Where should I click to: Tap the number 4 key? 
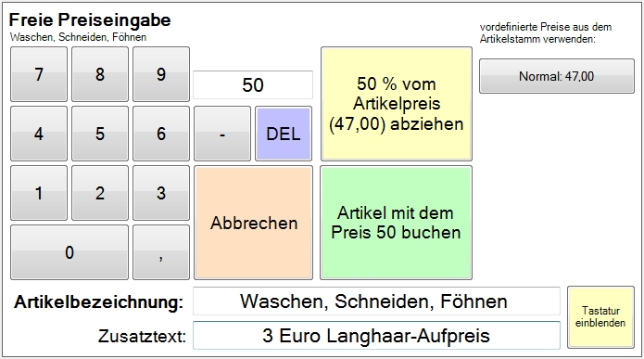pyautogui.click(x=39, y=134)
